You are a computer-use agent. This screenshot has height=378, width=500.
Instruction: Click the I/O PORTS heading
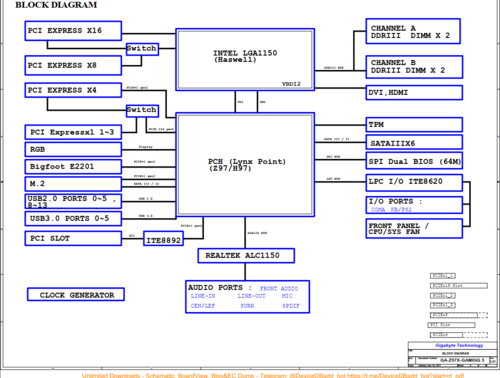pos(395,201)
